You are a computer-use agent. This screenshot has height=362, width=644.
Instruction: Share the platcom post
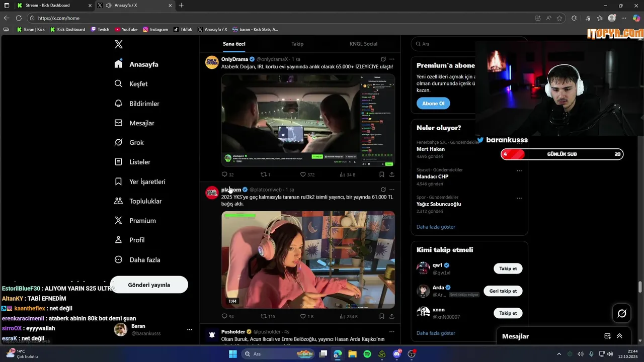point(392,316)
